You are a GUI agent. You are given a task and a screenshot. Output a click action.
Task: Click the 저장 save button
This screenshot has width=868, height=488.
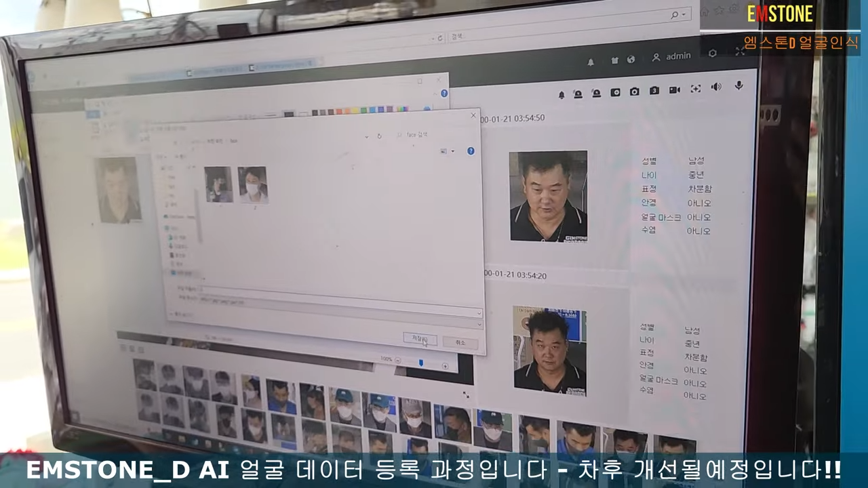click(x=420, y=338)
